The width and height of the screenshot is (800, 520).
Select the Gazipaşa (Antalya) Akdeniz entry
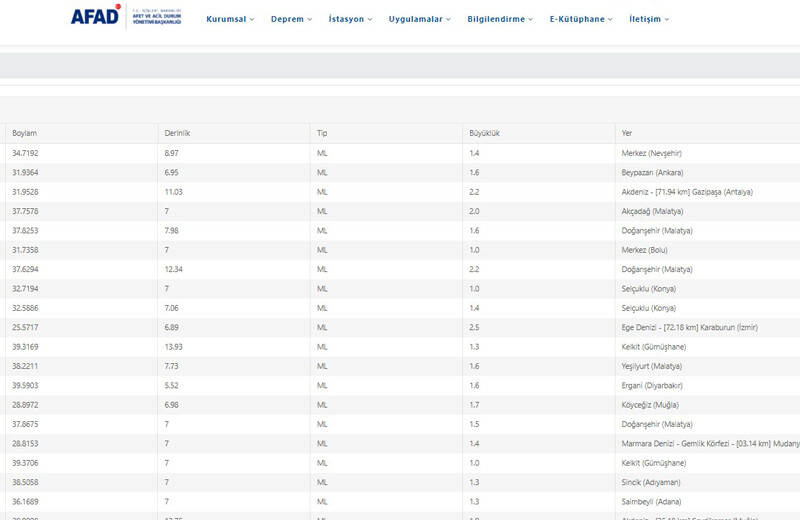(x=687, y=192)
